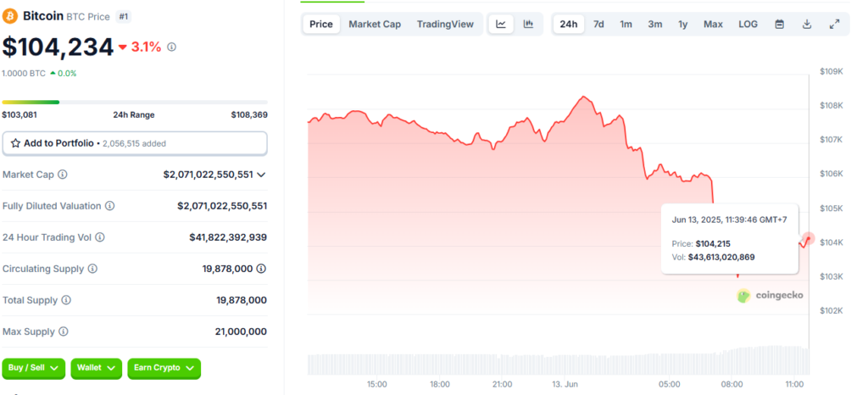Click the $104,234 price value
The image size is (868, 395).
pos(58,47)
